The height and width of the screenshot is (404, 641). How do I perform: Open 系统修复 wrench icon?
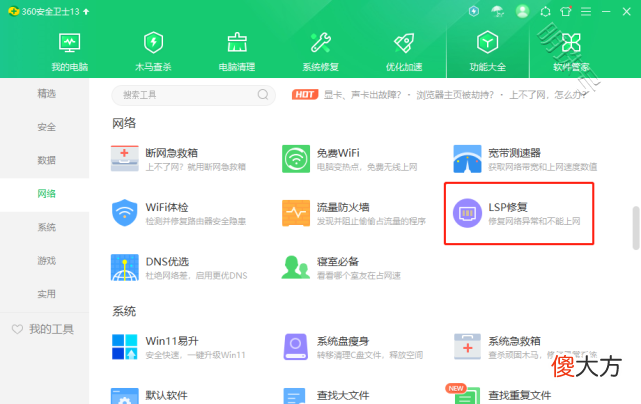click(320, 43)
